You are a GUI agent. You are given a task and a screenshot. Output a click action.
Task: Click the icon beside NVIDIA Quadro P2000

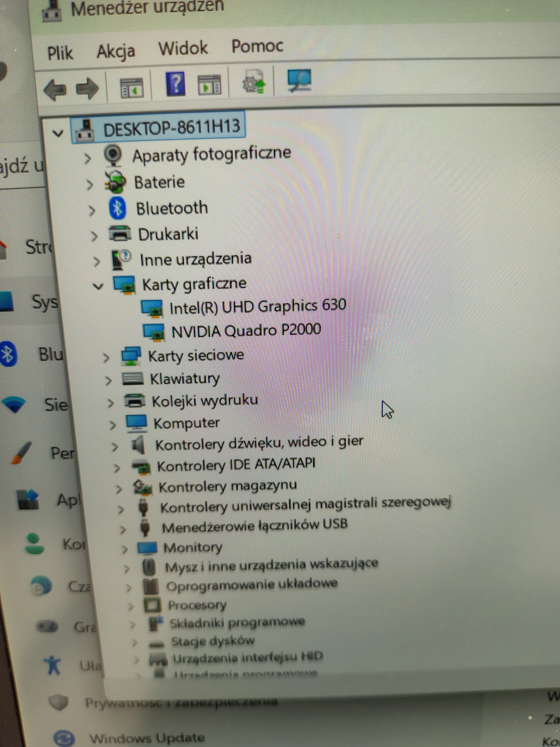pos(154,332)
